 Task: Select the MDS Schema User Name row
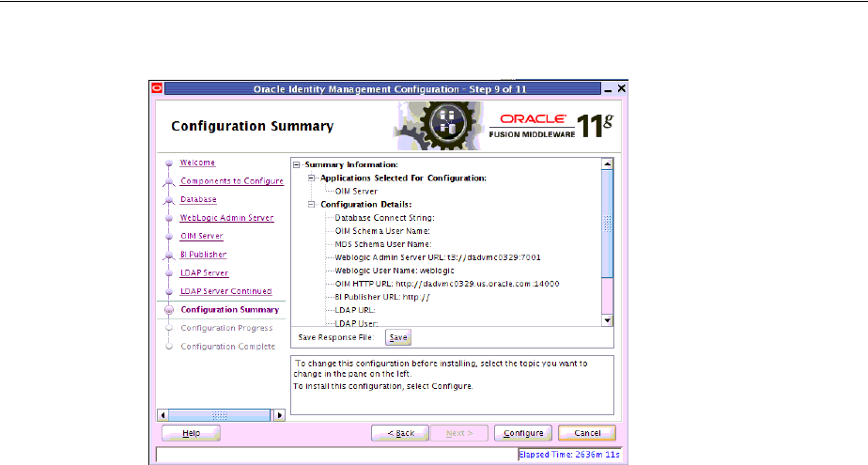pyautogui.click(x=383, y=244)
